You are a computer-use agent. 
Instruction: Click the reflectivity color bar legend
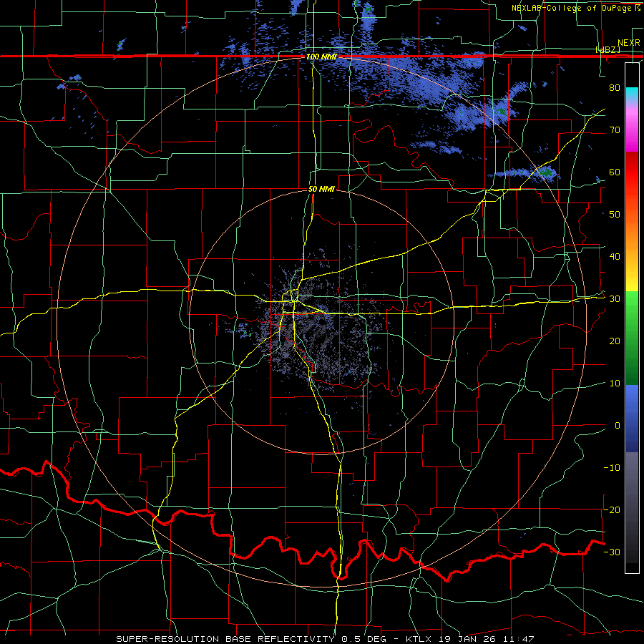point(632,318)
